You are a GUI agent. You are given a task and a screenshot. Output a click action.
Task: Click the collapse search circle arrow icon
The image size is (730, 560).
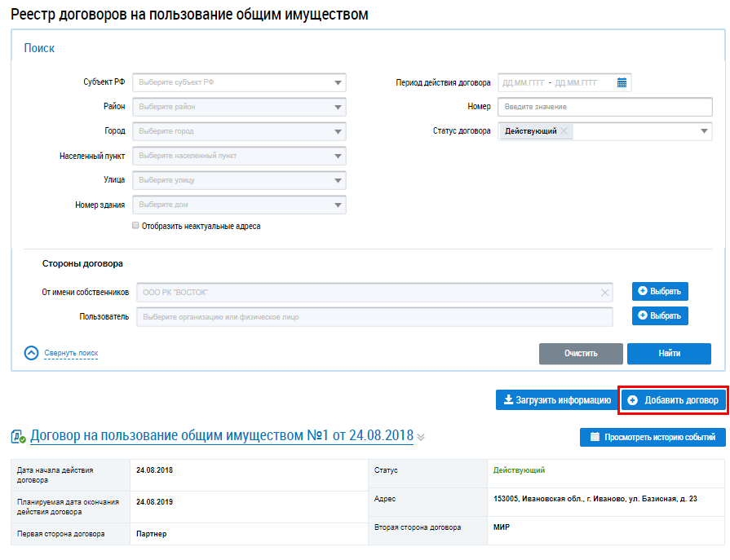click(31, 353)
